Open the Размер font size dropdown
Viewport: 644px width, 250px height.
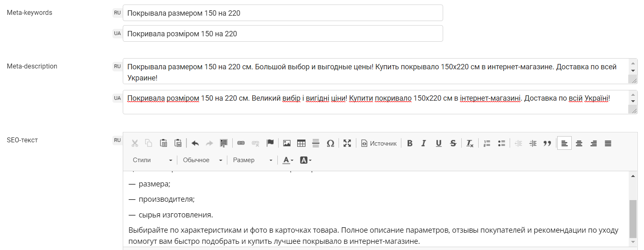tap(252, 160)
